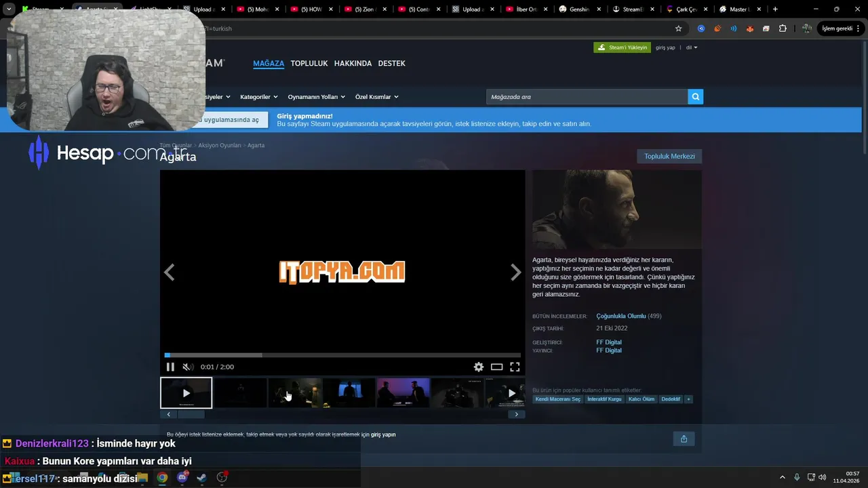Image resolution: width=868 pixels, height=488 pixels.
Task: Open the taskbar clock and date
Action: click(846, 477)
